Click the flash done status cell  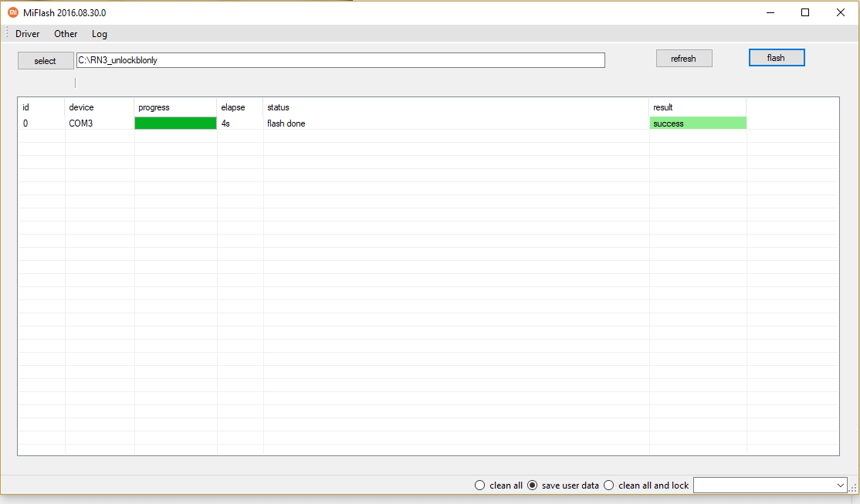[456, 123]
